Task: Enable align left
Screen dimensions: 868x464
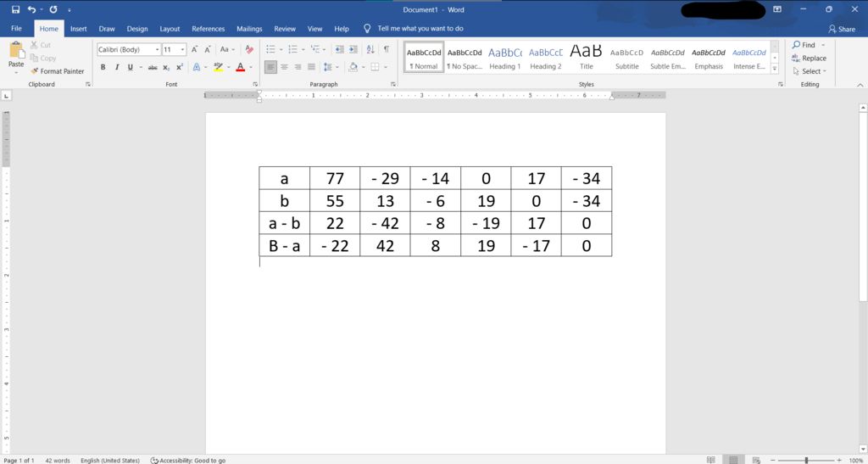Action: (x=270, y=67)
